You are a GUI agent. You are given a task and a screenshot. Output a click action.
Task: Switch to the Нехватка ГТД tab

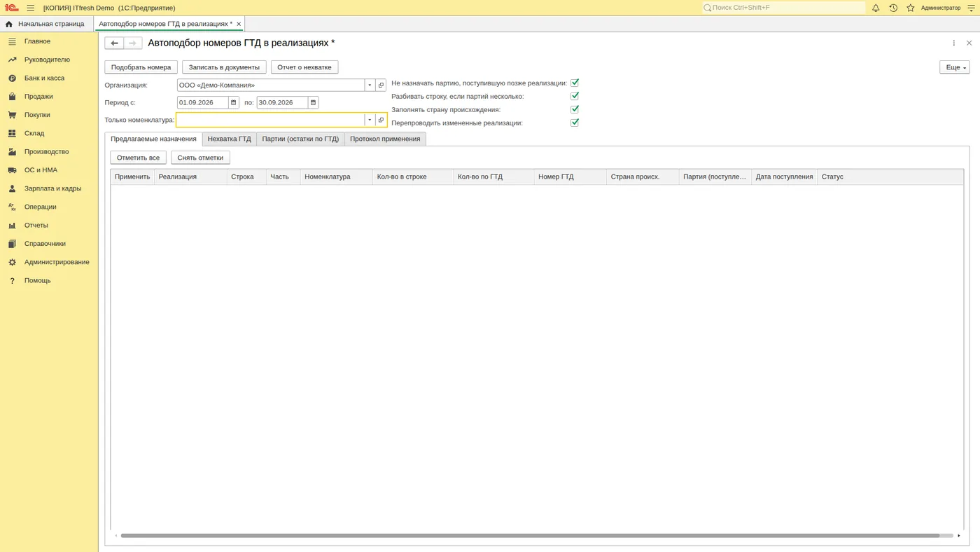(229, 139)
